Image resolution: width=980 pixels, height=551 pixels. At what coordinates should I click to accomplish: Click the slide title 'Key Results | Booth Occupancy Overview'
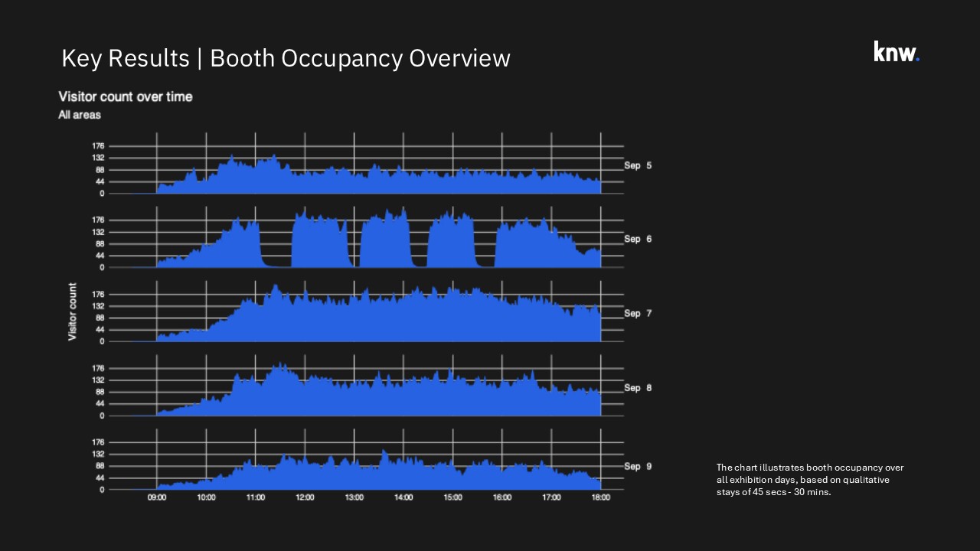(x=286, y=58)
